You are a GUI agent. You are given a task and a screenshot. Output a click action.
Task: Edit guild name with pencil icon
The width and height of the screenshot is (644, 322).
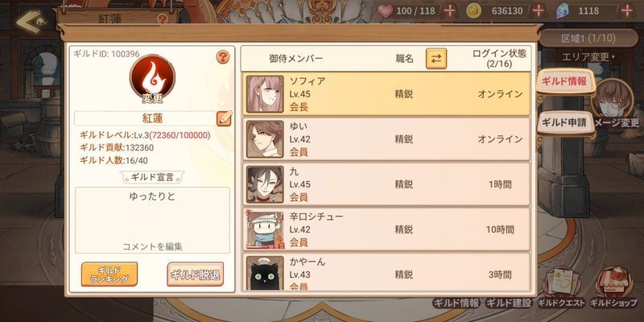[x=224, y=118]
